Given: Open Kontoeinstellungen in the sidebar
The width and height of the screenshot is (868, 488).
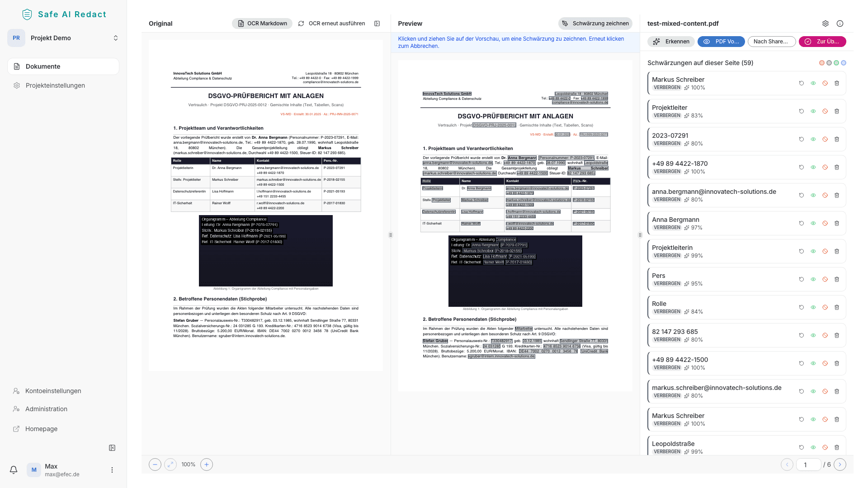Looking at the screenshot, I should click(x=53, y=391).
